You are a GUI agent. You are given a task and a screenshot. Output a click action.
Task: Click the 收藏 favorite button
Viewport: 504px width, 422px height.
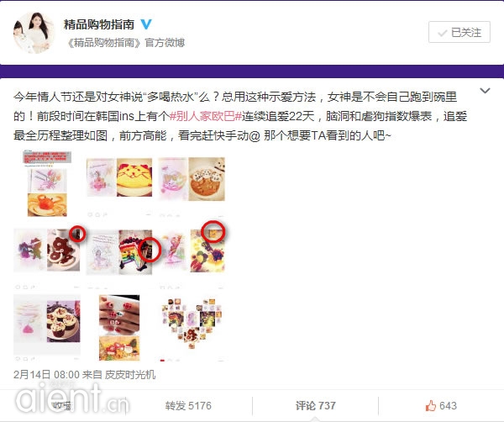pos(62,405)
